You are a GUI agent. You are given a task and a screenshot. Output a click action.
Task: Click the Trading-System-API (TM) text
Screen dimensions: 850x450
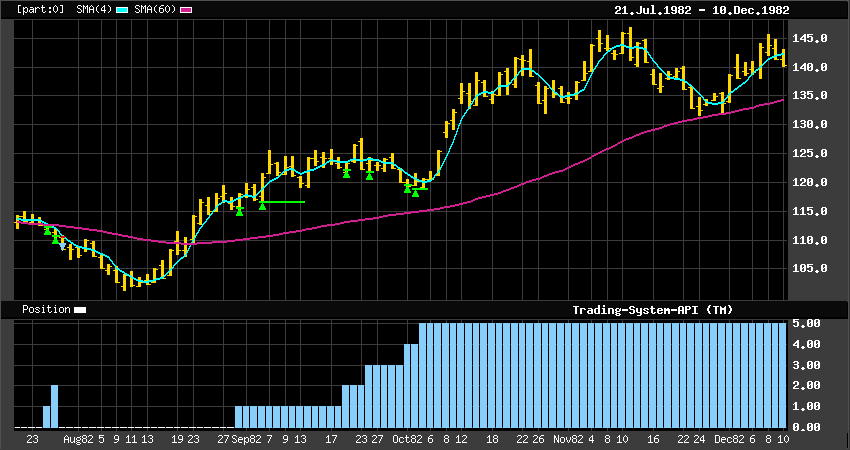653,310
